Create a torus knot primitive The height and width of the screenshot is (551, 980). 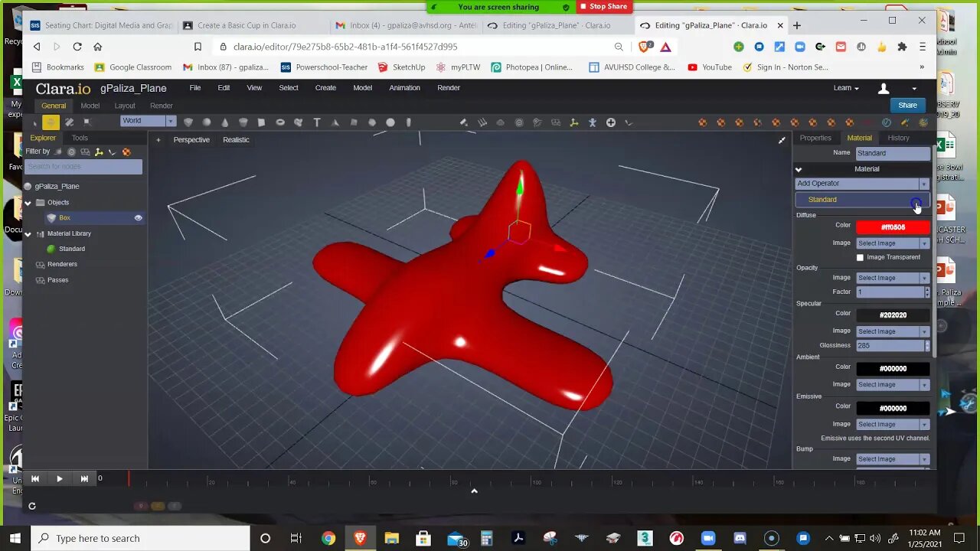point(298,122)
